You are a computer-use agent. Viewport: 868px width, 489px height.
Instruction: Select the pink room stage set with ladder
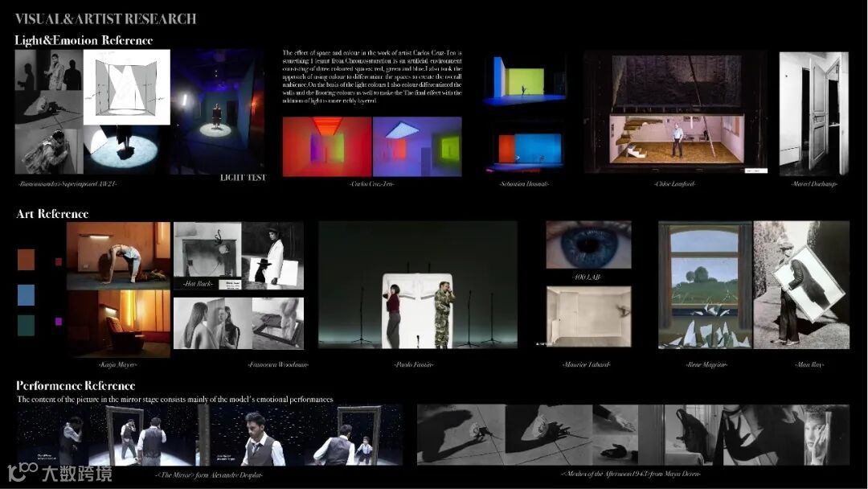coord(677,113)
